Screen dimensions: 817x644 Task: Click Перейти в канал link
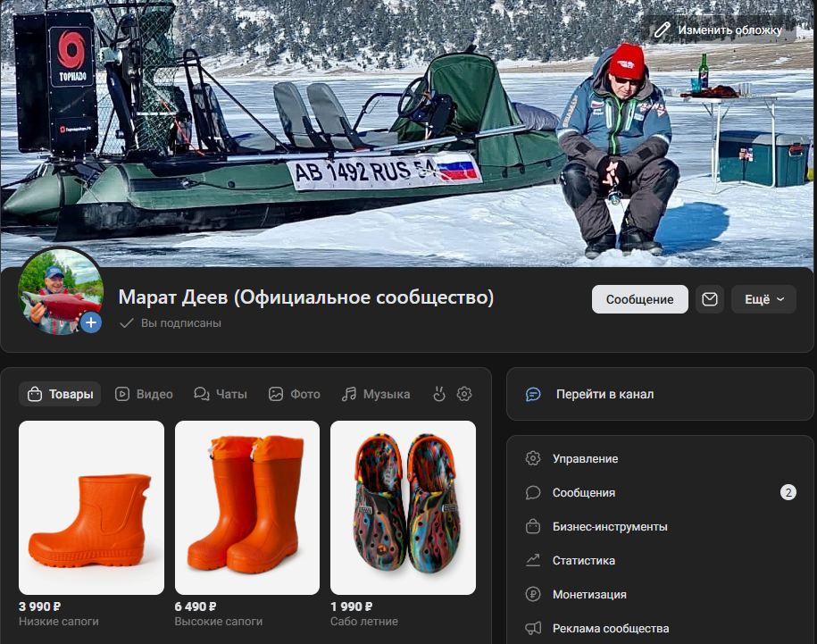[660, 394]
